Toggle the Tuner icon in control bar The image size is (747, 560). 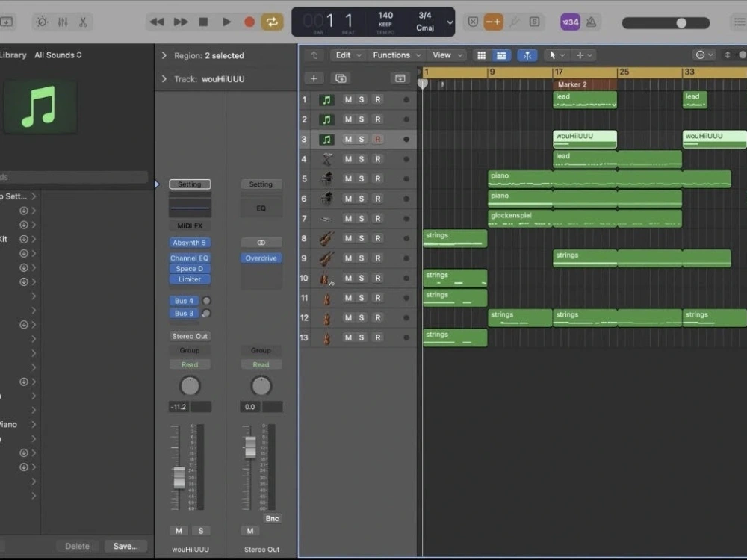514,22
